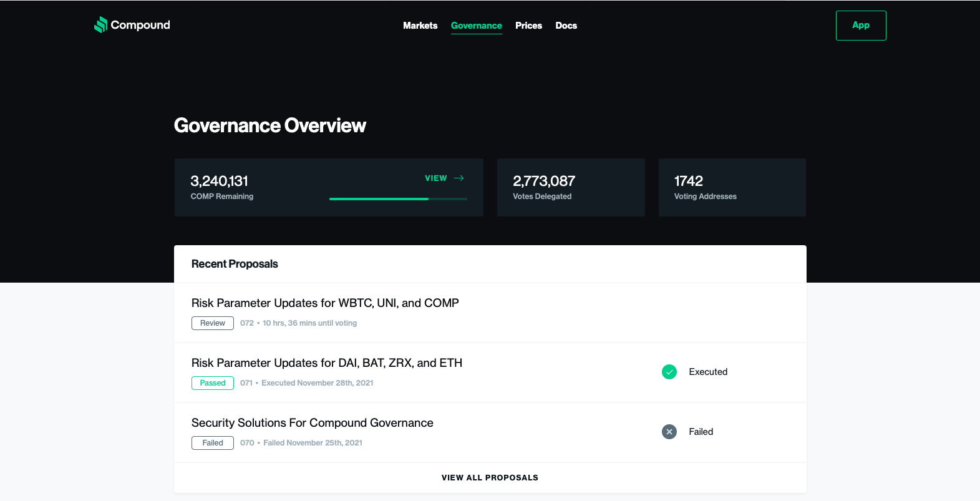
Task: Click the Failed badge on proposal 070
Action: (x=213, y=443)
